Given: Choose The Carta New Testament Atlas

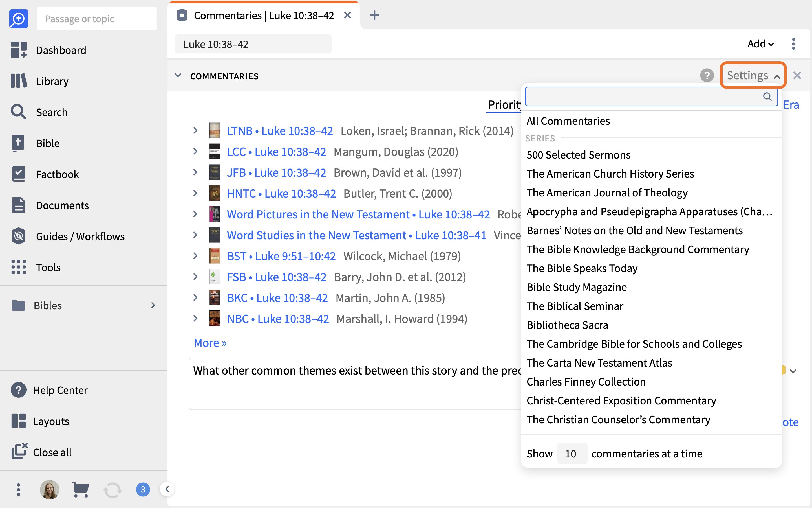Looking at the screenshot, I should click(x=599, y=363).
